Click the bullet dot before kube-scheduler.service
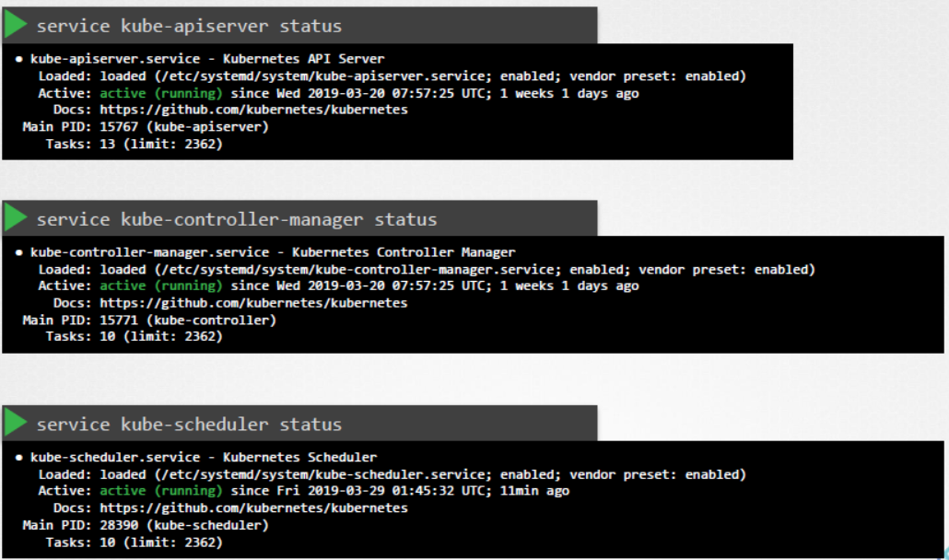 tap(19, 458)
